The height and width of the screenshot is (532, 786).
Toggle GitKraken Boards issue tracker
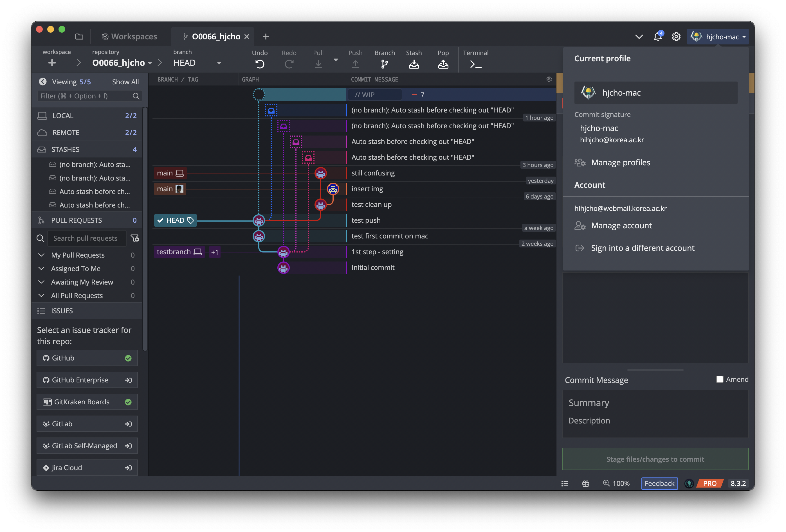[x=128, y=402]
